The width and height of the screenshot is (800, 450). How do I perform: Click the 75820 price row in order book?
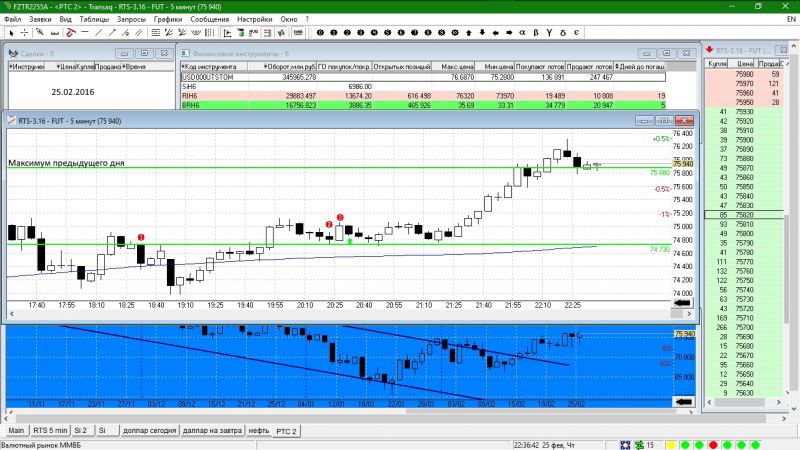click(x=744, y=215)
